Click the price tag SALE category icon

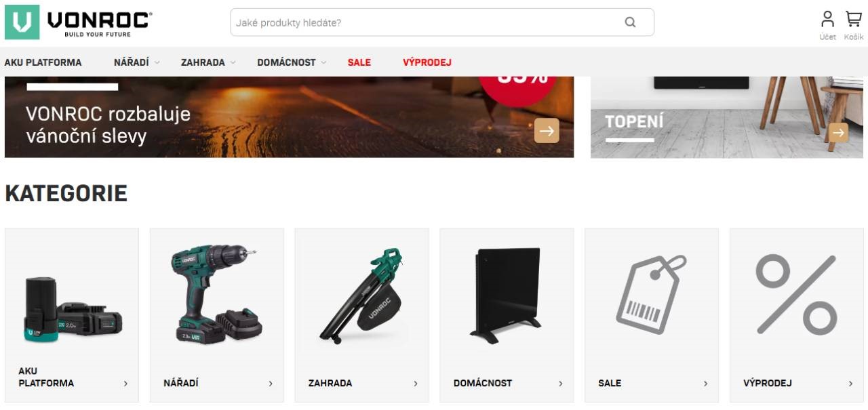[651, 294]
